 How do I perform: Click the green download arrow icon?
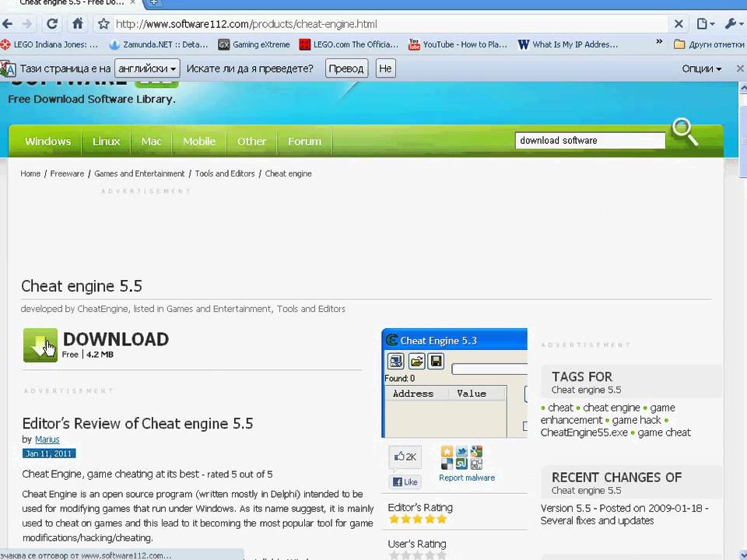[x=40, y=345]
